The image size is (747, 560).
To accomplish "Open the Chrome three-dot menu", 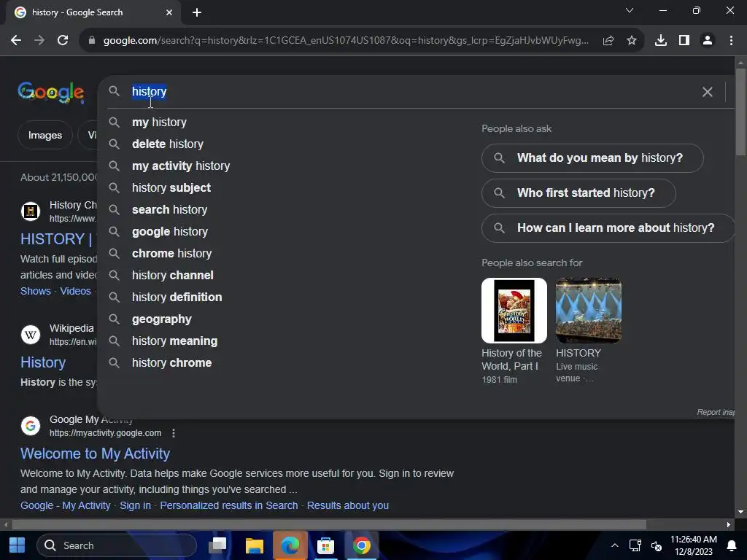I will point(731,41).
